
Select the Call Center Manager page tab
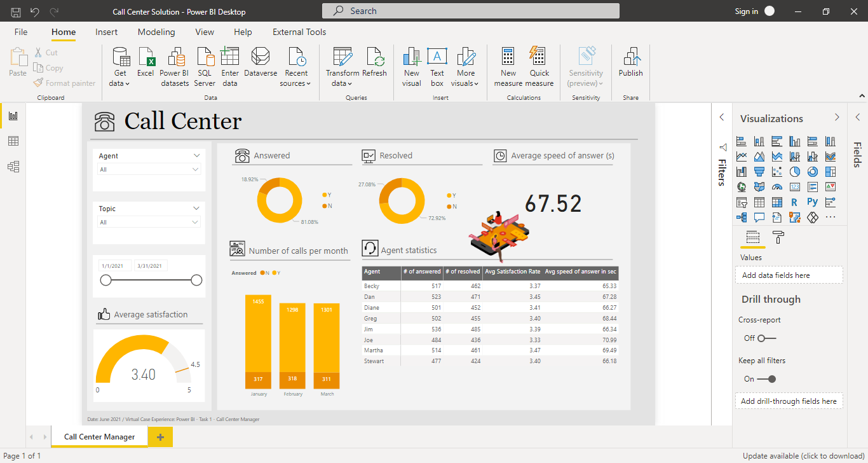(x=100, y=437)
